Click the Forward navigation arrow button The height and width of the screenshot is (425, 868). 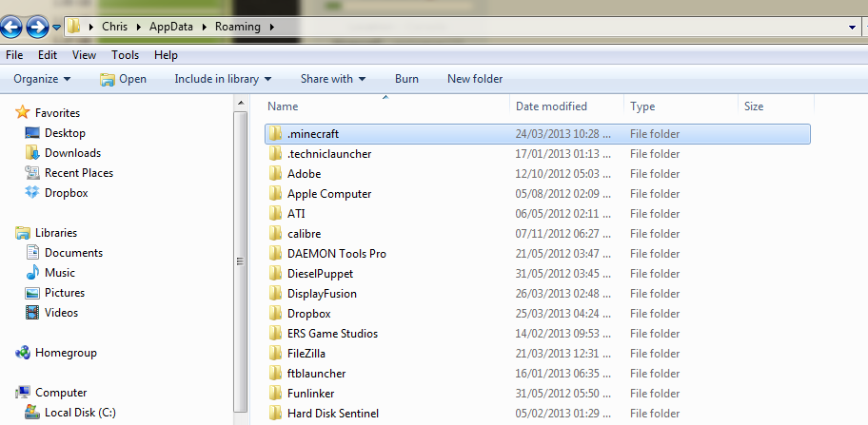tap(37, 27)
